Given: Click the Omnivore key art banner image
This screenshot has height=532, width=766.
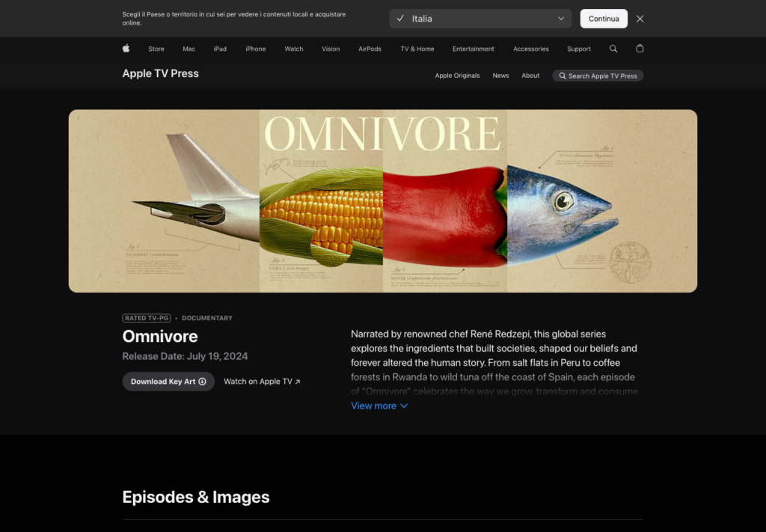Looking at the screenshot, I should 383,201.
